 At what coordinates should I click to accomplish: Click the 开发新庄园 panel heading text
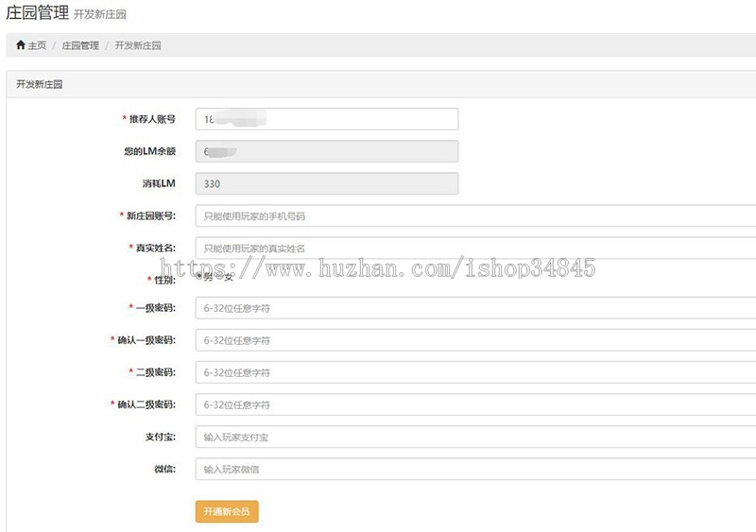click(40, 84)
